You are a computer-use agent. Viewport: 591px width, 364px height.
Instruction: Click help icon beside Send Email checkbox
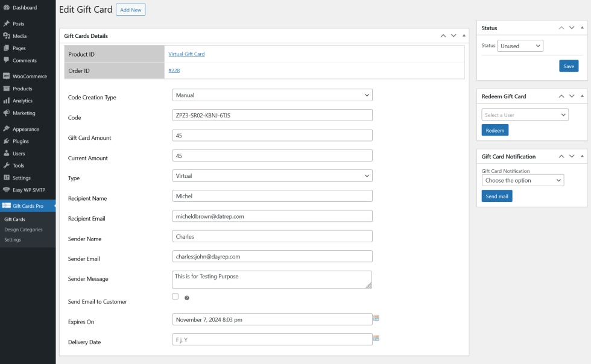click(187, 298)
